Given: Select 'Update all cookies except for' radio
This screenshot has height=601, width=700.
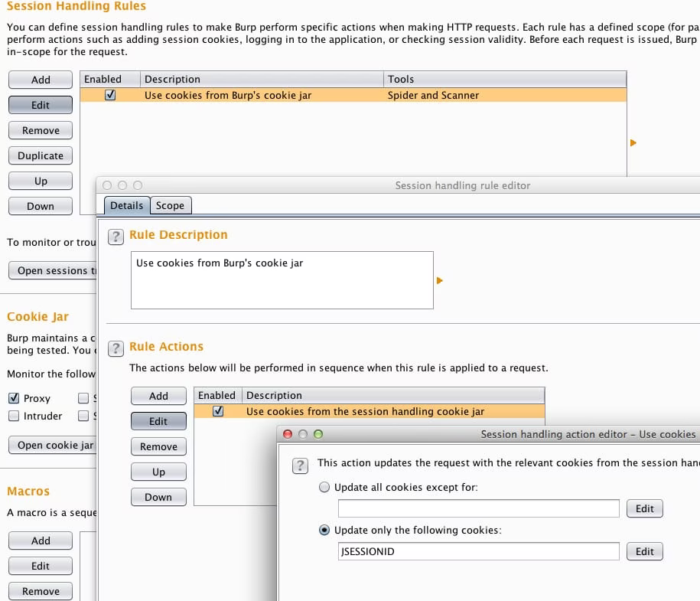Looking at the screenshot, I should (x=324, y=487).
